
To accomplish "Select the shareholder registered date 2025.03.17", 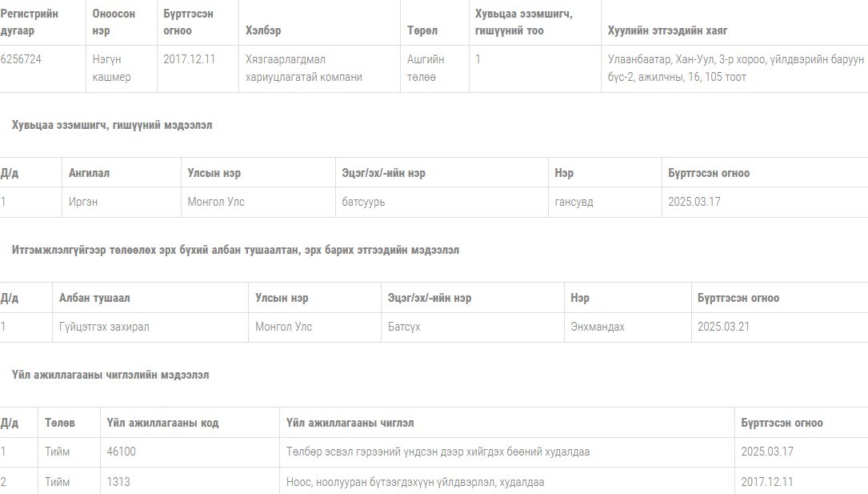I will 694,202.
